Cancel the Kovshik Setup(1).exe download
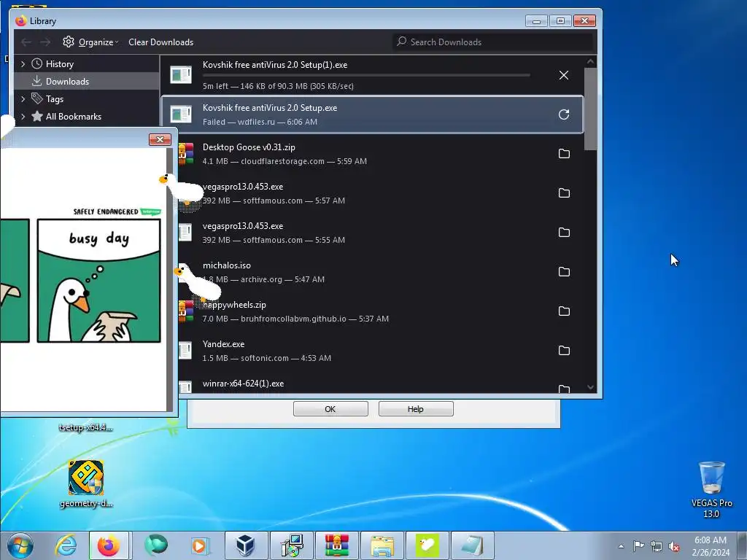The height and width of the screenshot is (560, 747). 564,75
